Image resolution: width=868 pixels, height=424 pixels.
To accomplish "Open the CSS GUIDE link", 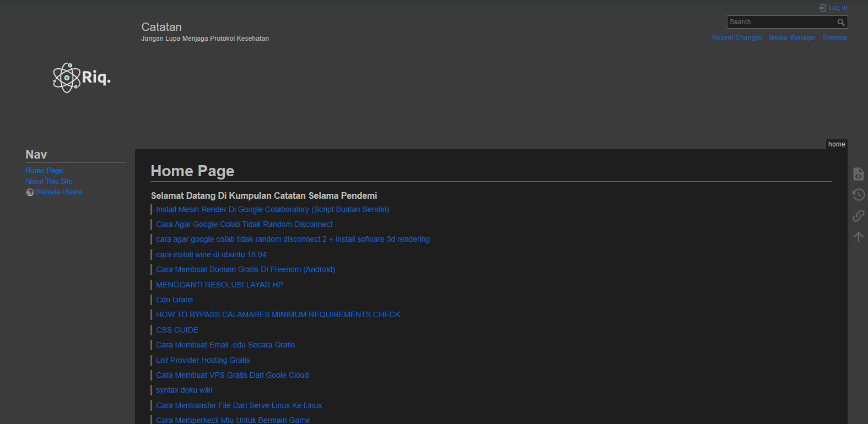I will pos(177,330).
